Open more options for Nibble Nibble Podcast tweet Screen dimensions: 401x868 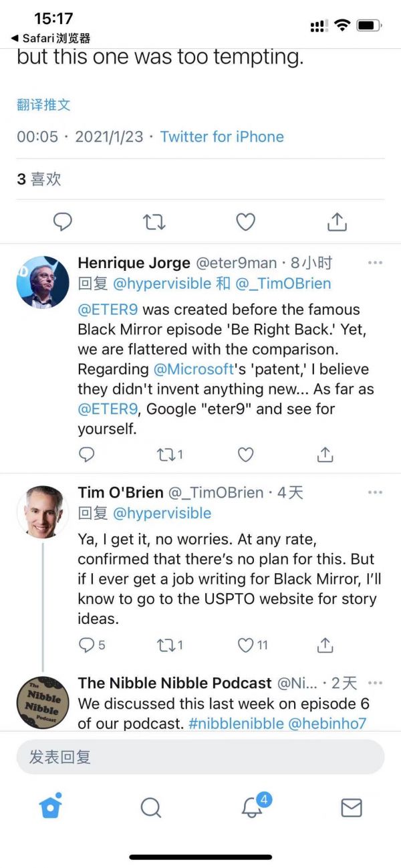[x=375, y=683]
